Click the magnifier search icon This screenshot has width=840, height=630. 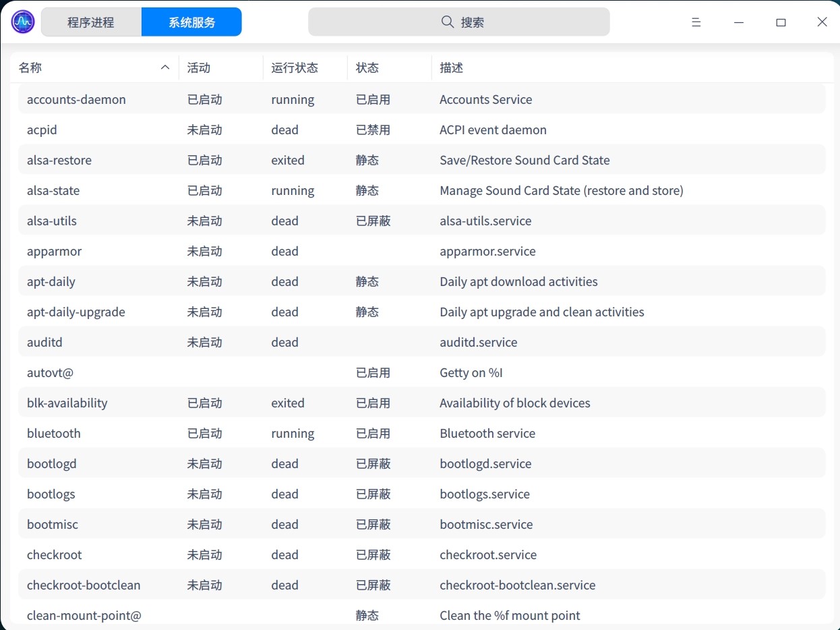click(447, 22)
